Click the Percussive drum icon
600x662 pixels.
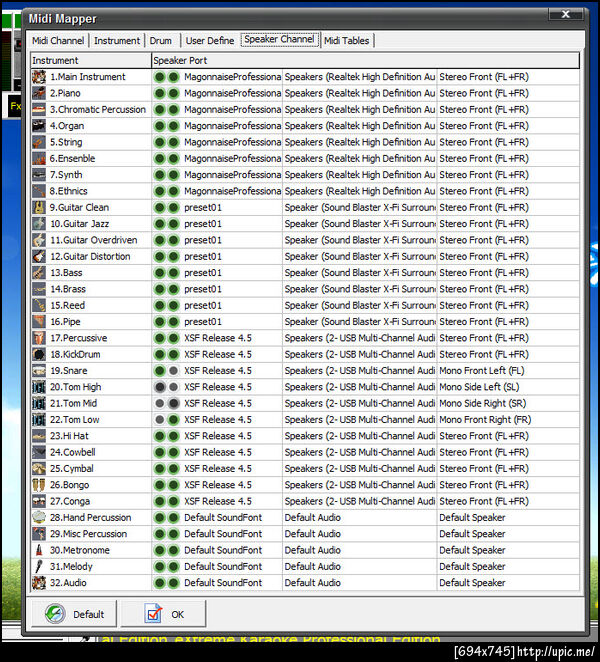(x=39, y=338)
